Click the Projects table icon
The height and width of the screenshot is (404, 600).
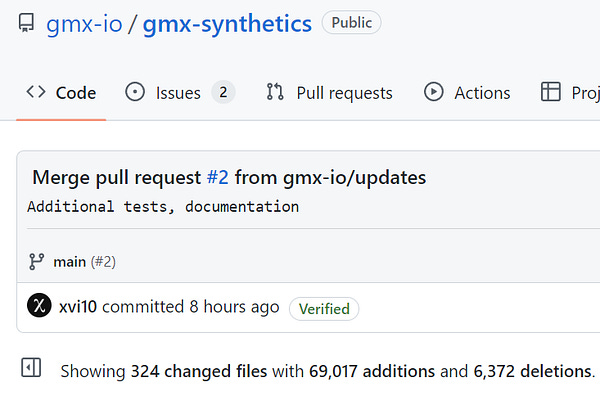tap(551, 92)
